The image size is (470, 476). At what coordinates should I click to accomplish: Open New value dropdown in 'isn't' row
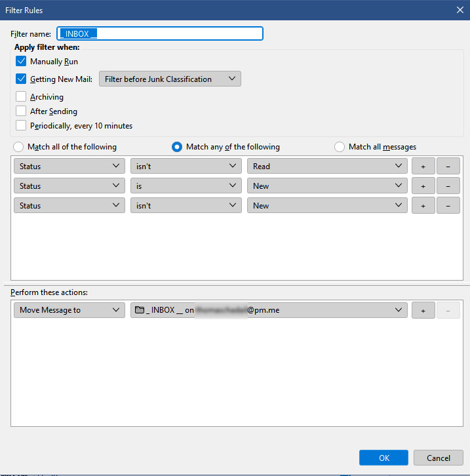(x=327, y=205)
